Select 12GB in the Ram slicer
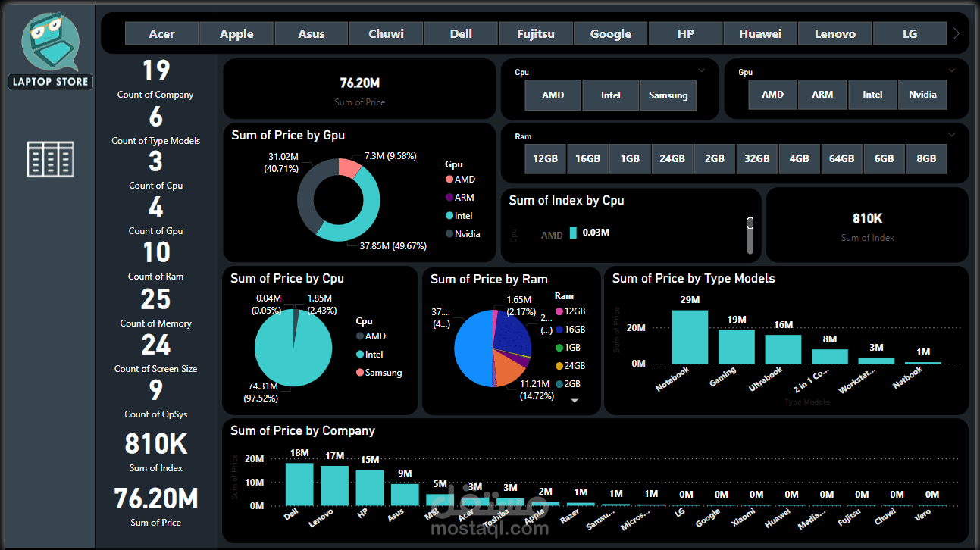Image resolution: width=980 pixels, height=550 pixels. tap(546, 159)
